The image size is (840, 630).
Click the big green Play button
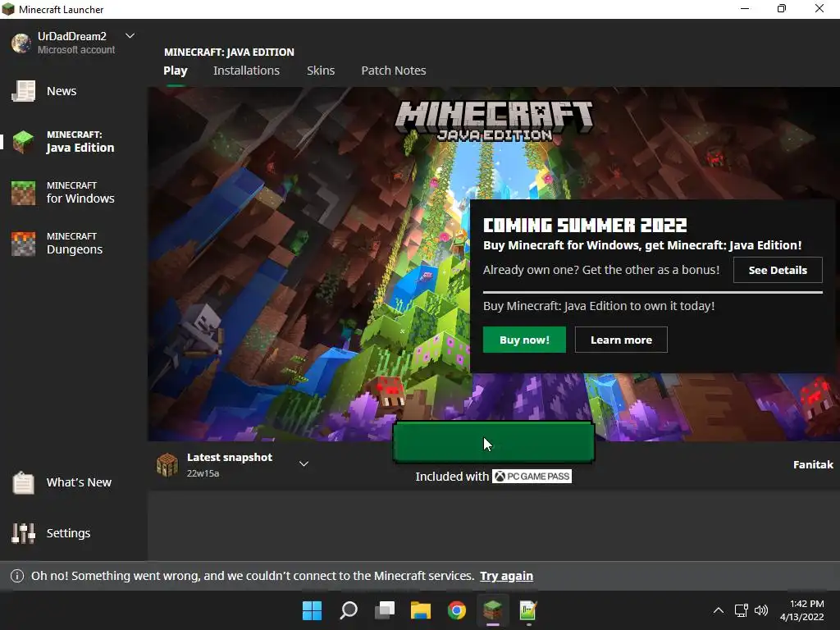click(x=493, y=442)
